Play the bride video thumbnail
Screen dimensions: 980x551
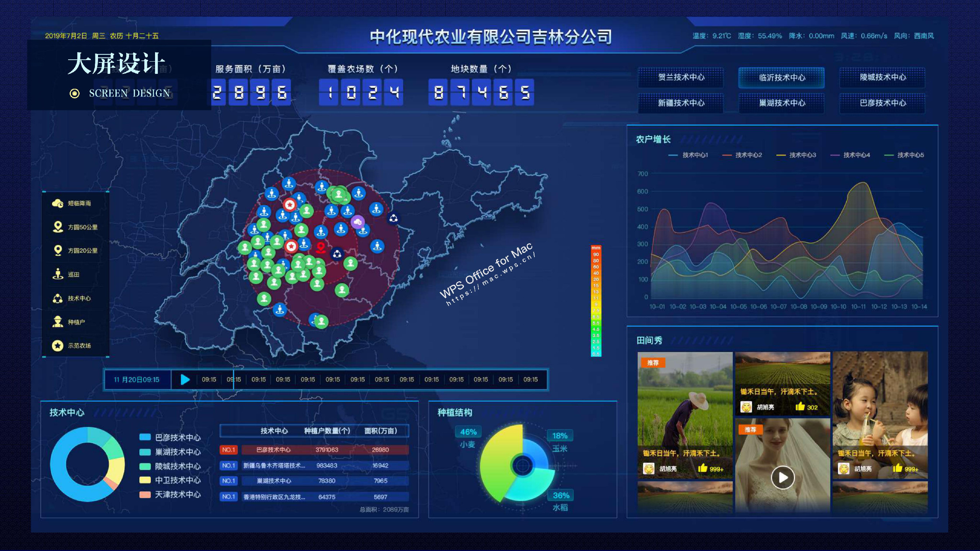tap(782, 477)
